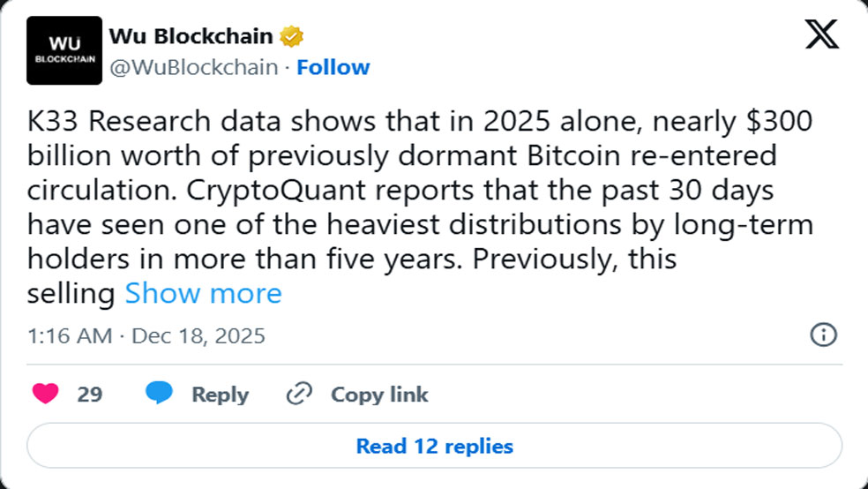Click the Wu Blockchain display name
This screenshot has width=868, height=489.
(190, 37)
